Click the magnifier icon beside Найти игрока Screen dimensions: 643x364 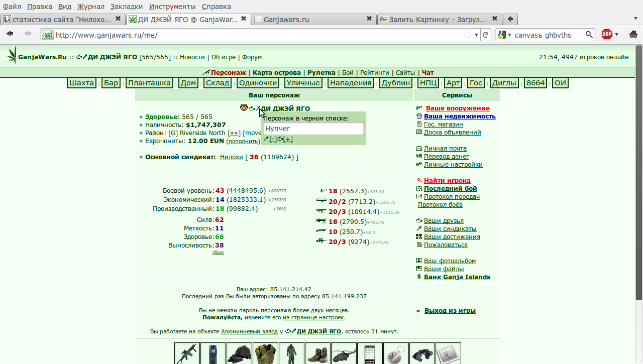[x=419, y=180]
